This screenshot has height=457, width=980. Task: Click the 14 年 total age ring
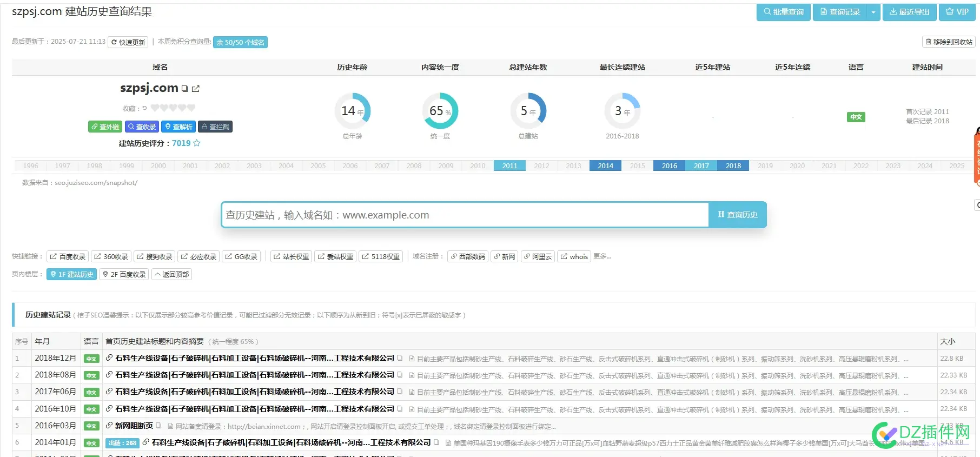pos(352,111)
